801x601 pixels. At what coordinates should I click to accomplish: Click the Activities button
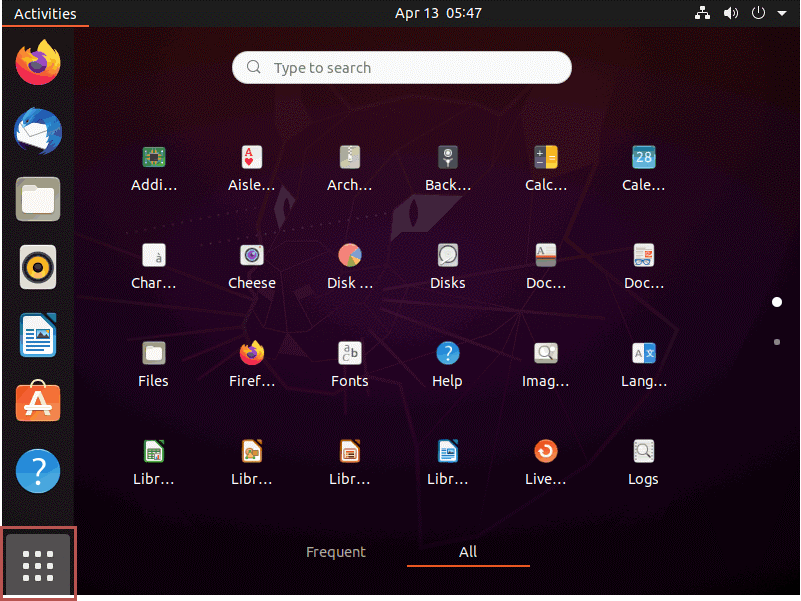[x=45, y=13]
